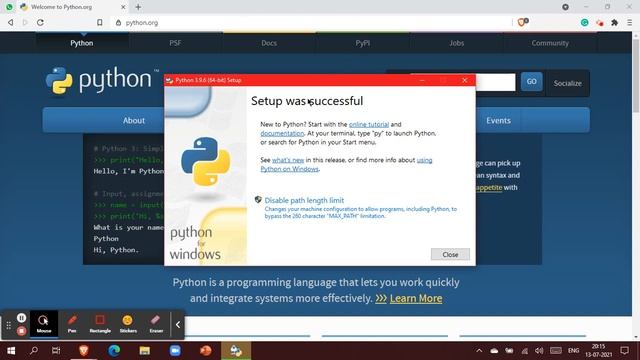Click the Python installer taskbar icon
640x360 pixels.
(x=236, y=351)
